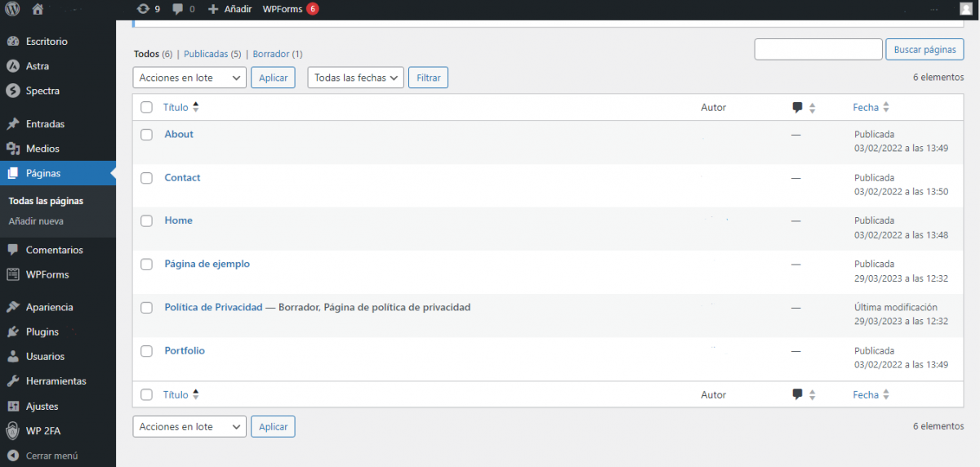Open the comments bubble in top bar
Image resolution: width=980 pixels, height=467 pixels.
click(178, 9)
